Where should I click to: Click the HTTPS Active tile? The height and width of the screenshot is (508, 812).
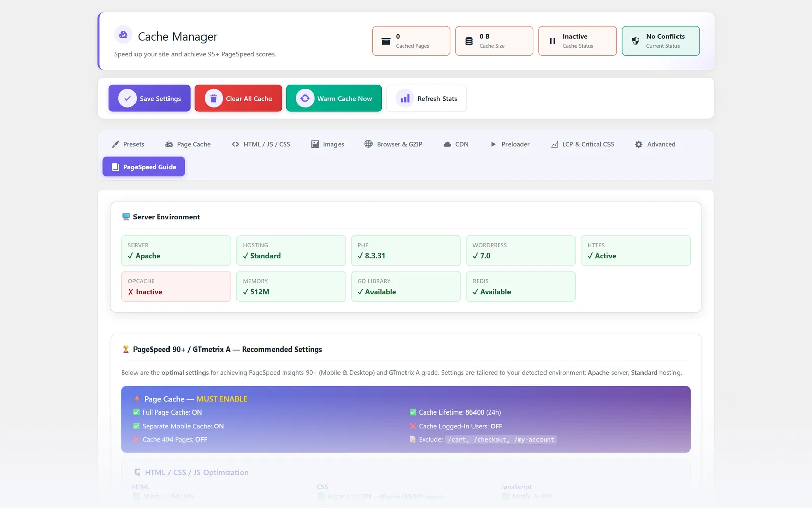[x=635, y=250]
